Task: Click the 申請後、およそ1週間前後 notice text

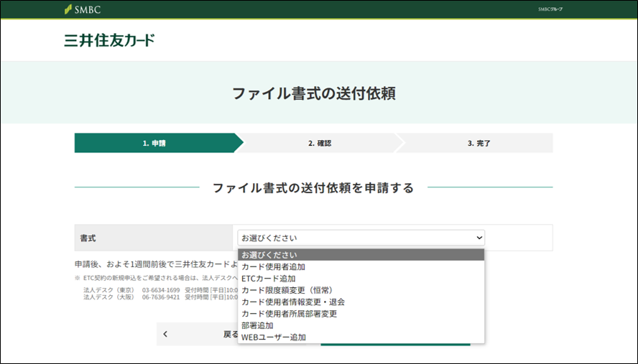Action: pyautogui.click(x=156, y=264)
